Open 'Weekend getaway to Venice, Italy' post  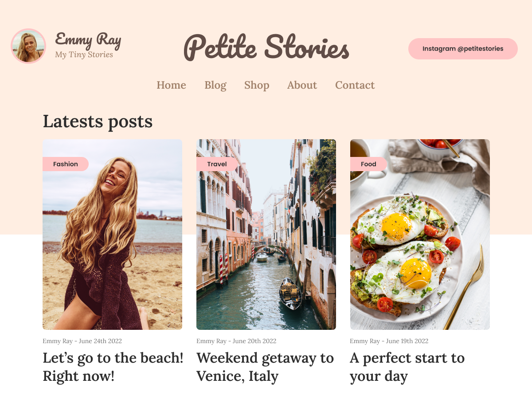(265, 367)
